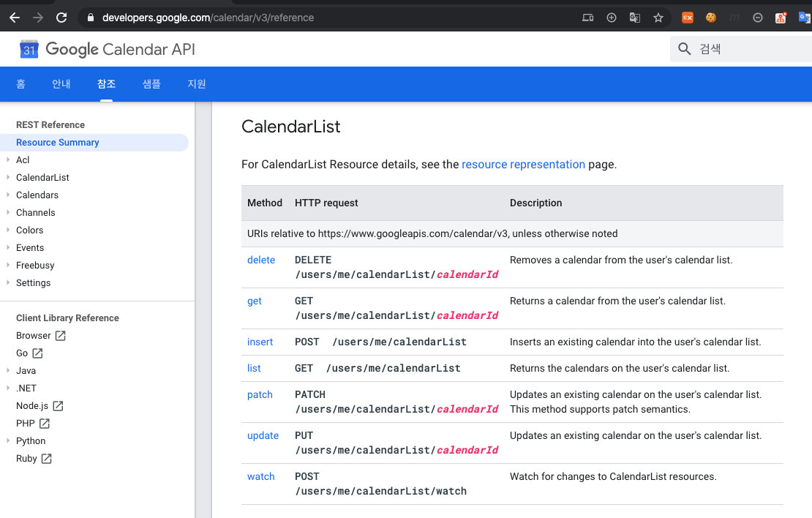Click the 'GET /users/me/calendarList' request text
The image size is (812, 518).
[x=377, y=368]
